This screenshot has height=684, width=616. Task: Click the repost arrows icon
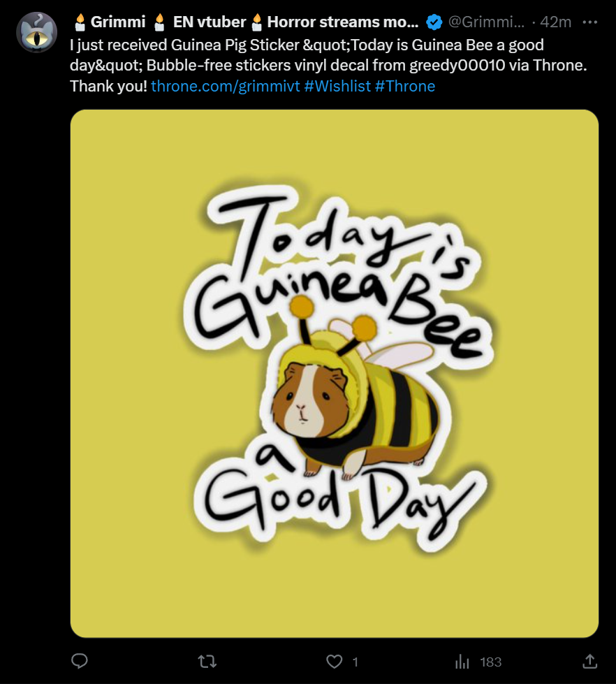click(x=207, y=662)
